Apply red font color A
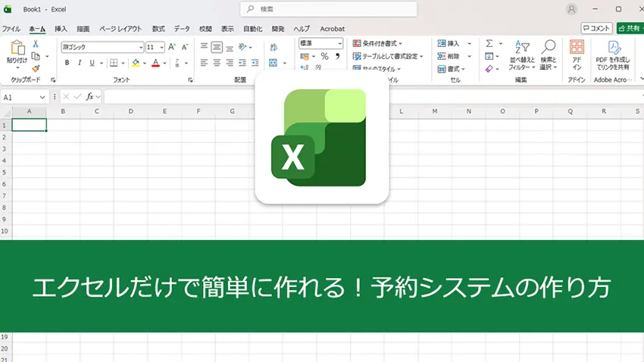This screenshot has width=644, height=362. tap(155, 63)
